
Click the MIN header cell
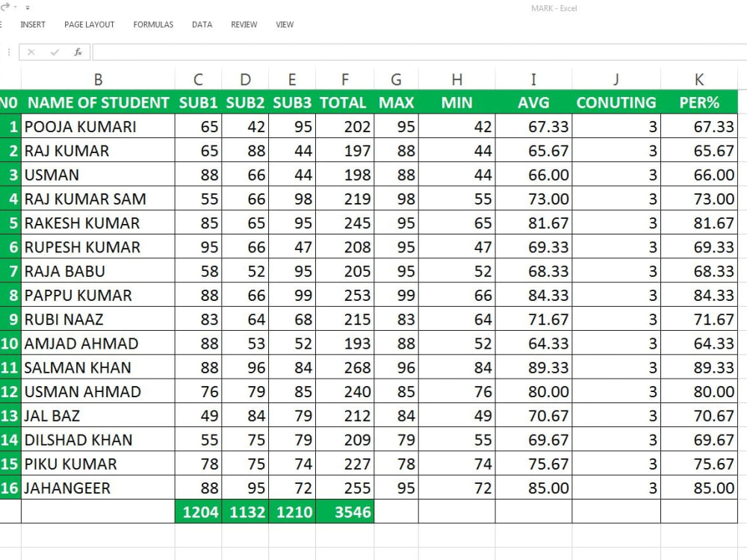click(x=457, y=102)
